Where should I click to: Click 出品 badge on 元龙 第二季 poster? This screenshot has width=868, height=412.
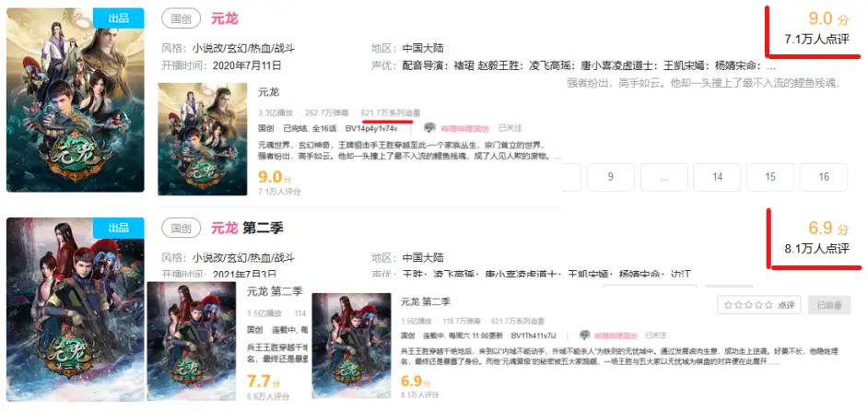coord(119,227)
